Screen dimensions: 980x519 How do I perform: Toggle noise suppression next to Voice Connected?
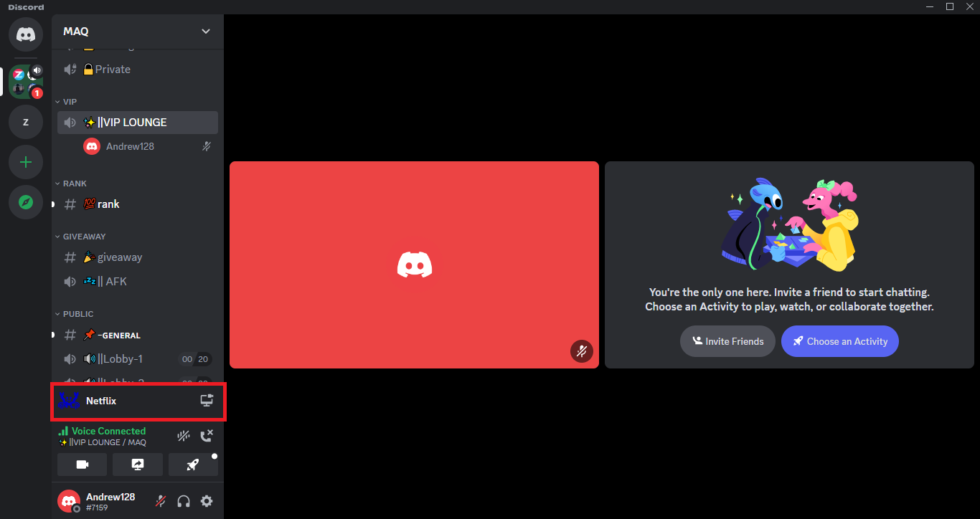pos(184,436)
